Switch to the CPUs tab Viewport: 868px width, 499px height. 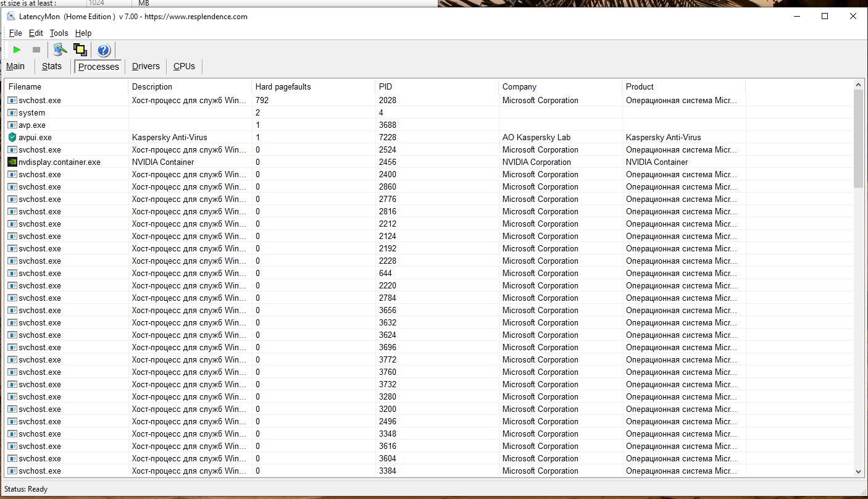(x=184, y=66)
